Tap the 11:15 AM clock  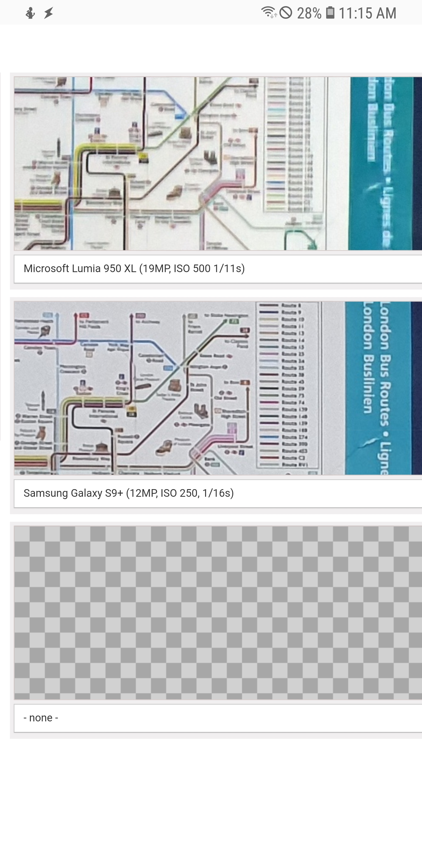(x=367, y=13)
